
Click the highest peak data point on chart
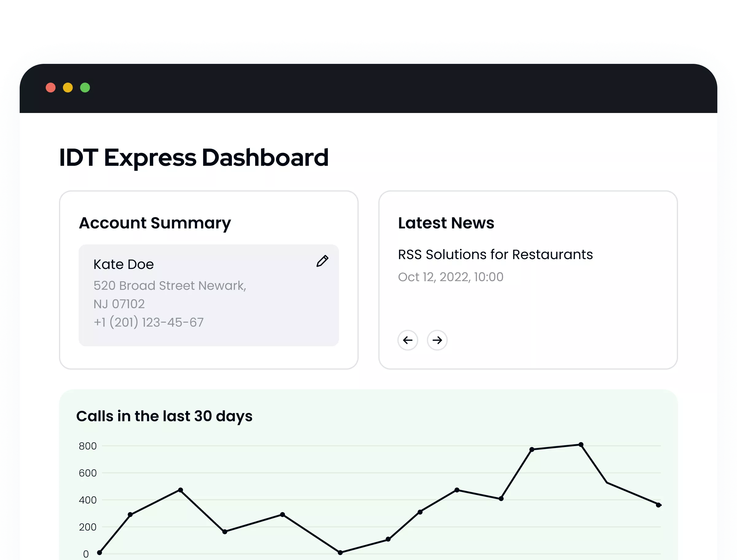581,444
